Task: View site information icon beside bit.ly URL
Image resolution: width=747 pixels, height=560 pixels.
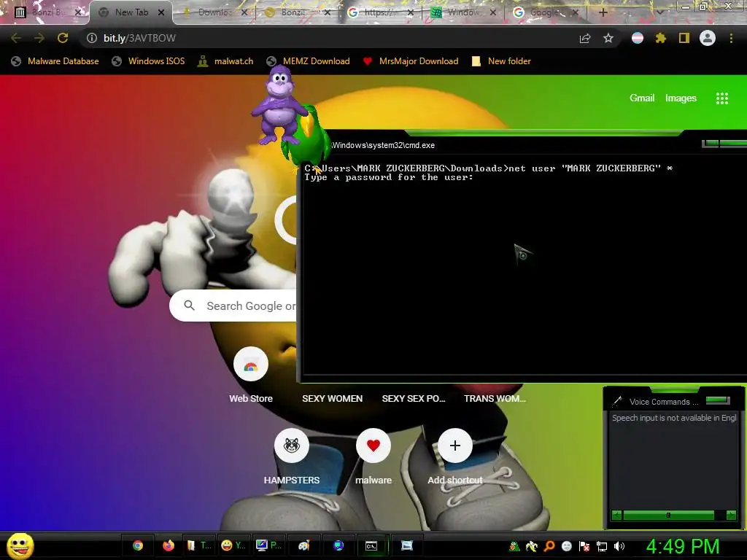Action: [92, 38]
